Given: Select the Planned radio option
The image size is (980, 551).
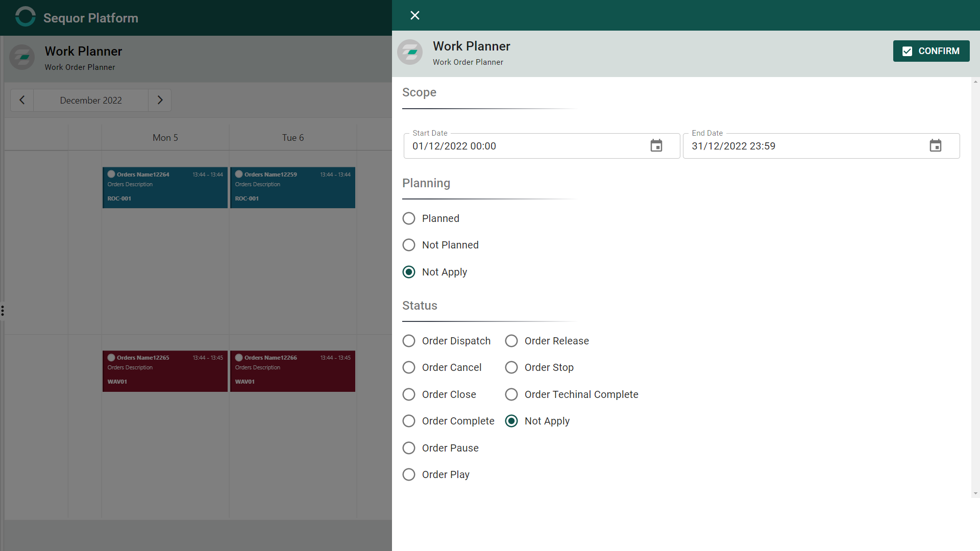Looking at the screenshot, I should click(x=409, y=218).
